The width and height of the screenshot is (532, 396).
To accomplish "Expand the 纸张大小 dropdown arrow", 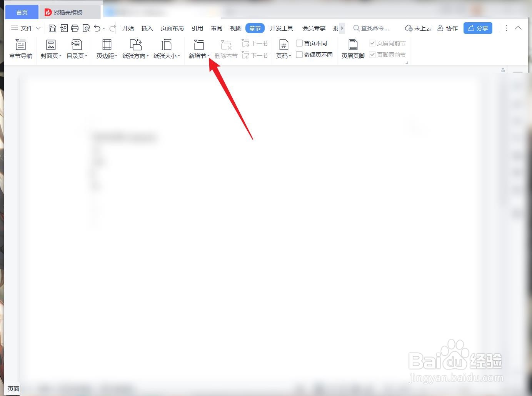I will point(179,56).
